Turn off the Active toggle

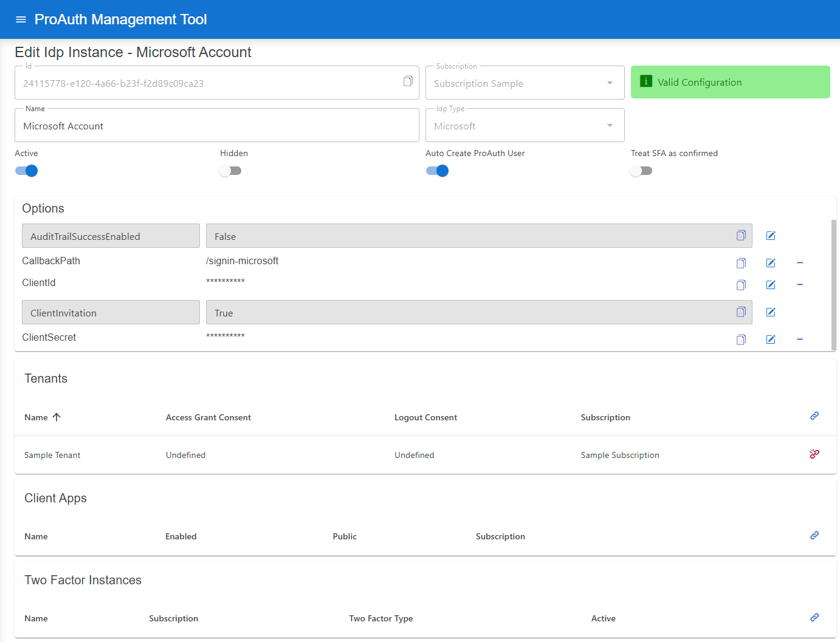[27, 171]
